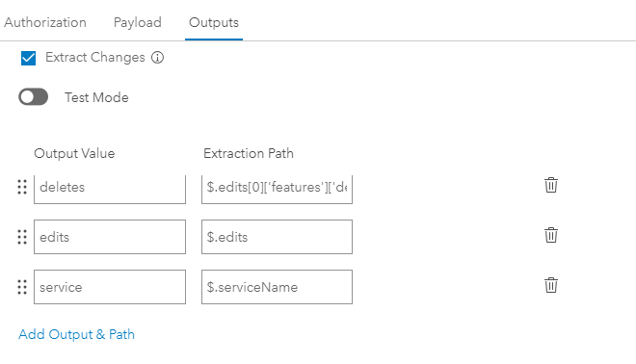
Task: Select the Outputs tab
Action: pos(214,22)
